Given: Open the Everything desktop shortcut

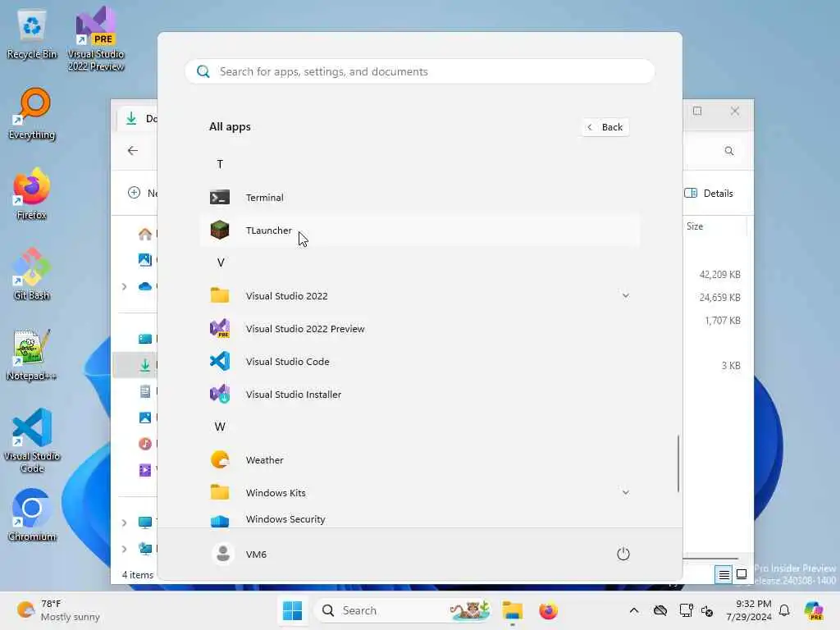Looking at the screenshot, I should [32, 115].
